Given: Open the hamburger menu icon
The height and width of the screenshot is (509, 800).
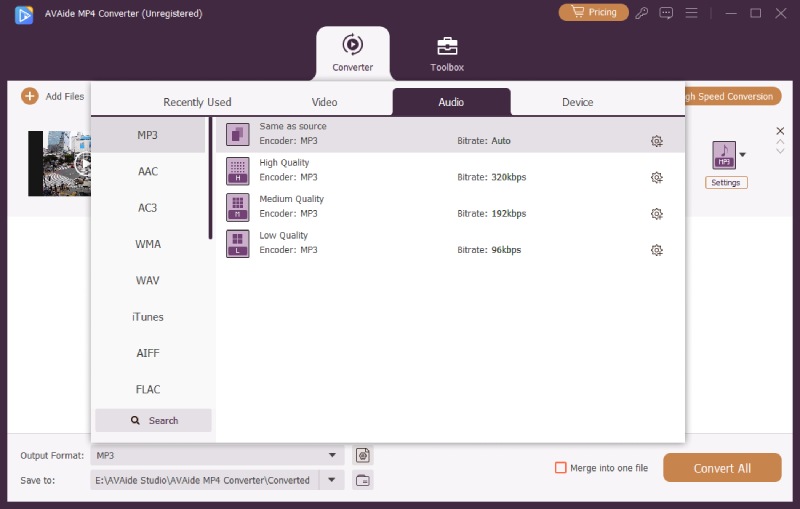Looking at the screenshot, I should click(691, 13).
